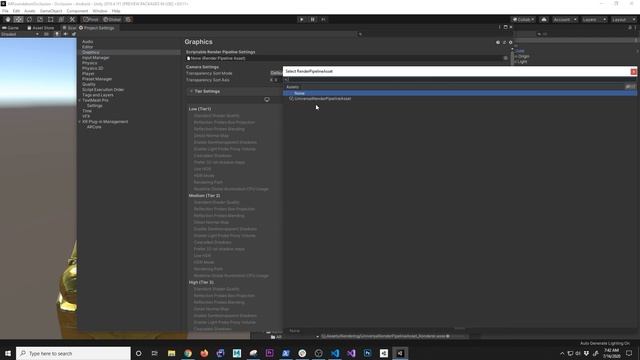The width and height of the screenshot is (640, 360).
Task: Open the Account dropdown
Action: click(x=565, y=20)
